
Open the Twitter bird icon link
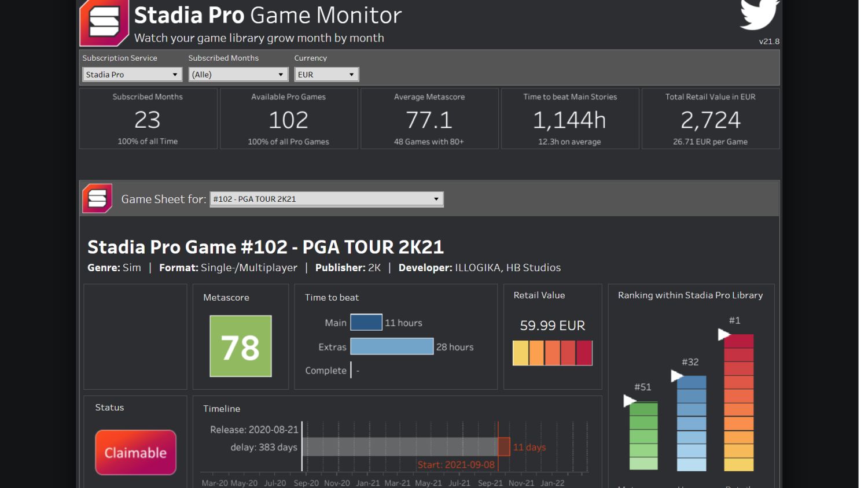click(x=759, y=14)
